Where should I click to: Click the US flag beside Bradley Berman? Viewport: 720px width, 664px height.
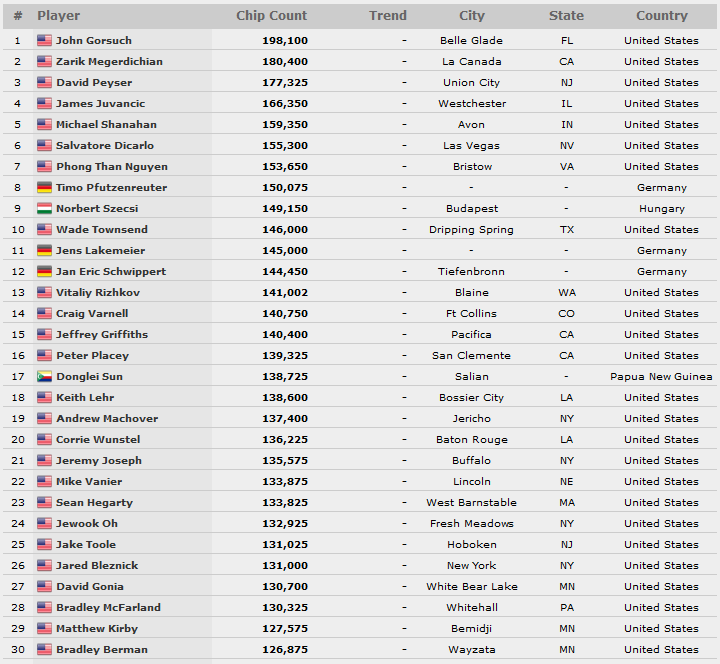[x=44, y=649]
